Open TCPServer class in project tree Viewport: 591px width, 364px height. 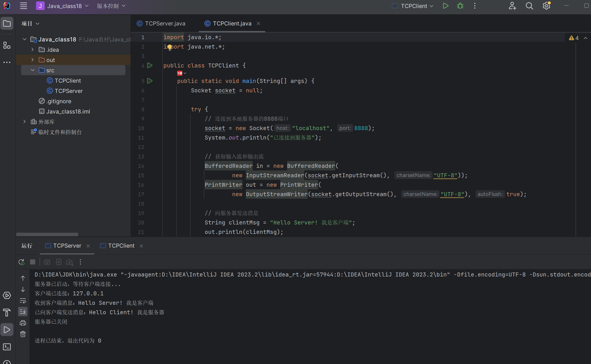tap(68, 91)
